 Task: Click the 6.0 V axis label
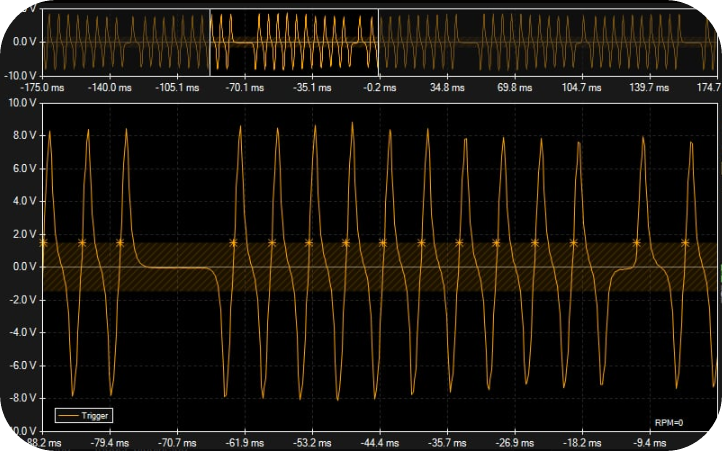pyautogui.click(x=25, y=169)
